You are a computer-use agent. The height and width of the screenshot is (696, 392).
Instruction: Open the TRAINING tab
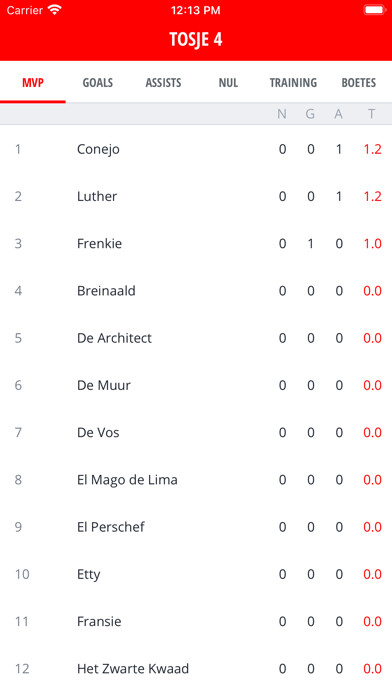click(293, 83)
